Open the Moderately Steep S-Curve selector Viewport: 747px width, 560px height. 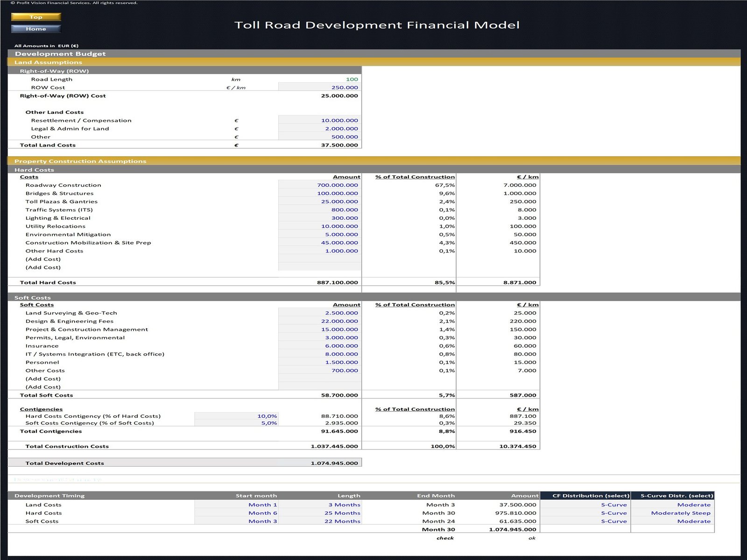pyautogui.click(x=672, y=513)
